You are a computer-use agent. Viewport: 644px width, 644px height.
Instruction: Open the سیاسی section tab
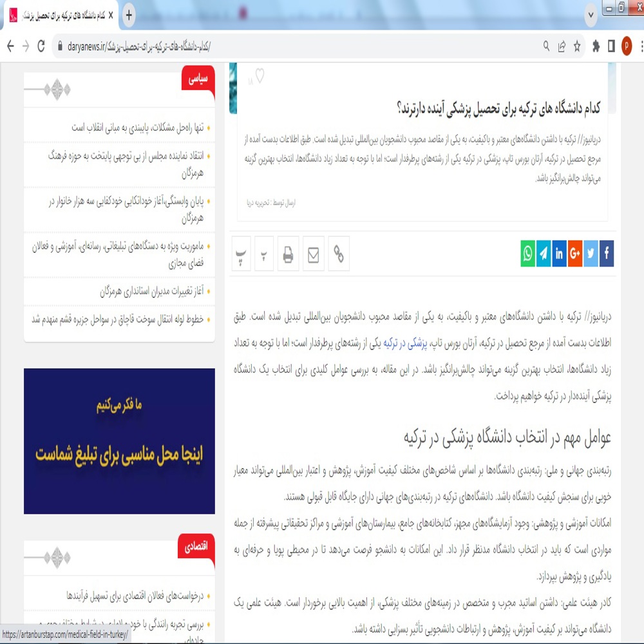(198, 79)
